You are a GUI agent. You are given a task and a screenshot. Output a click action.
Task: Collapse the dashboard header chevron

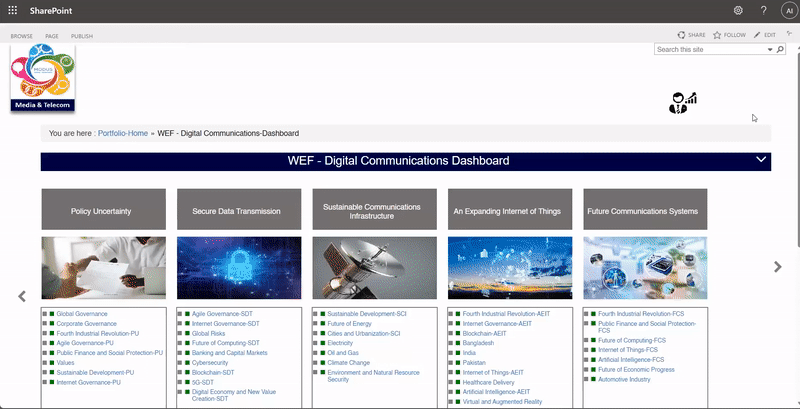[761, 159]
